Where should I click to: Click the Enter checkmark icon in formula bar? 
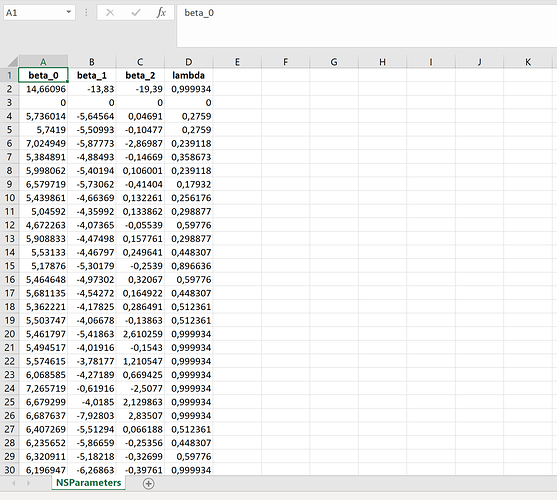click(136, 13)
